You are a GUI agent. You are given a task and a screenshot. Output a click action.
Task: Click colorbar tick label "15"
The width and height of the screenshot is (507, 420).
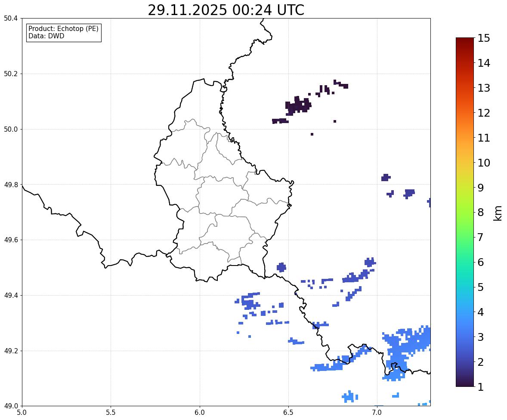coord(484,38)
